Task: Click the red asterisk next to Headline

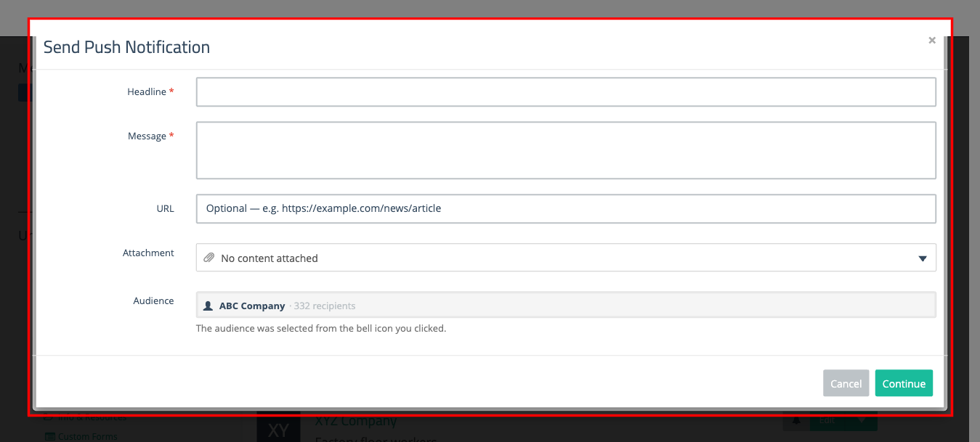Action: coord(171,91)
